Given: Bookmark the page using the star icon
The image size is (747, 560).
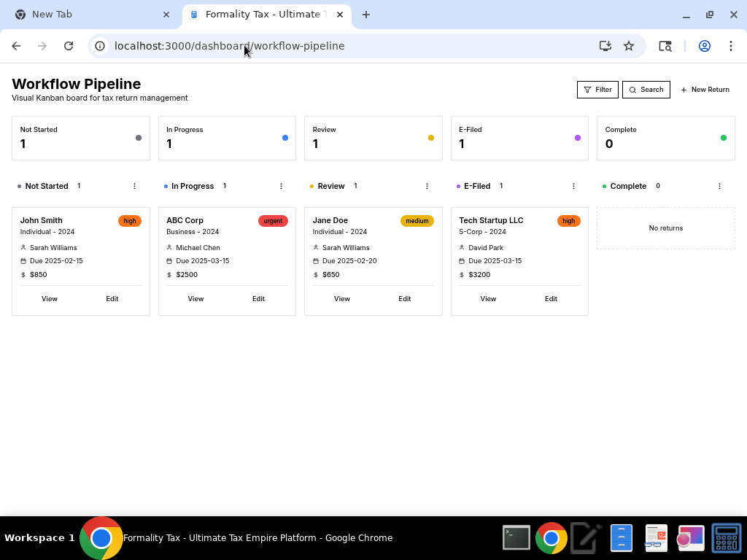Looking at the screenshot, I should pos(629,45).
